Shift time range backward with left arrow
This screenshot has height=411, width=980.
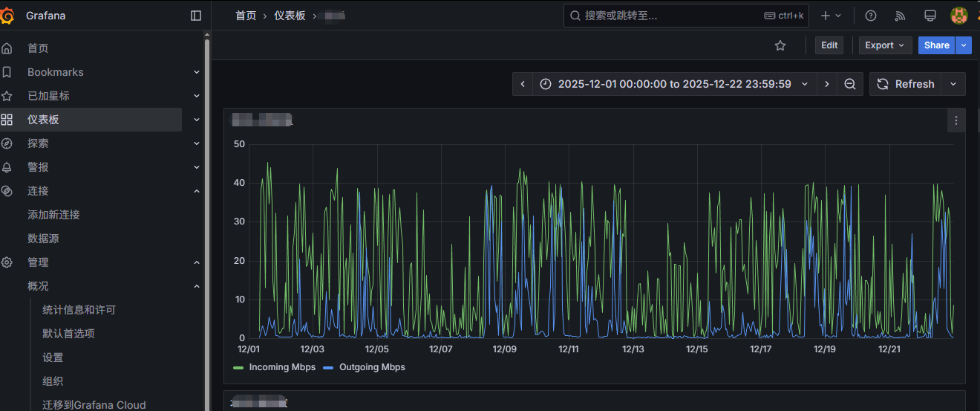(523, 84)
